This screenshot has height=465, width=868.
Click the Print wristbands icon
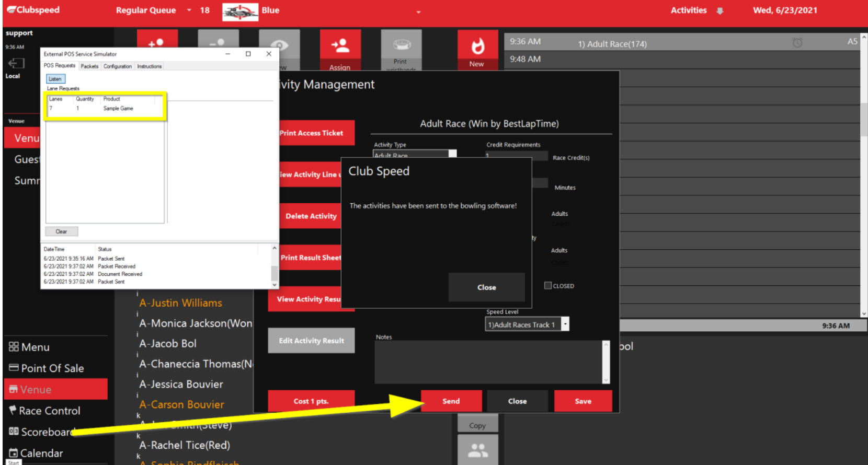[401, 44]
